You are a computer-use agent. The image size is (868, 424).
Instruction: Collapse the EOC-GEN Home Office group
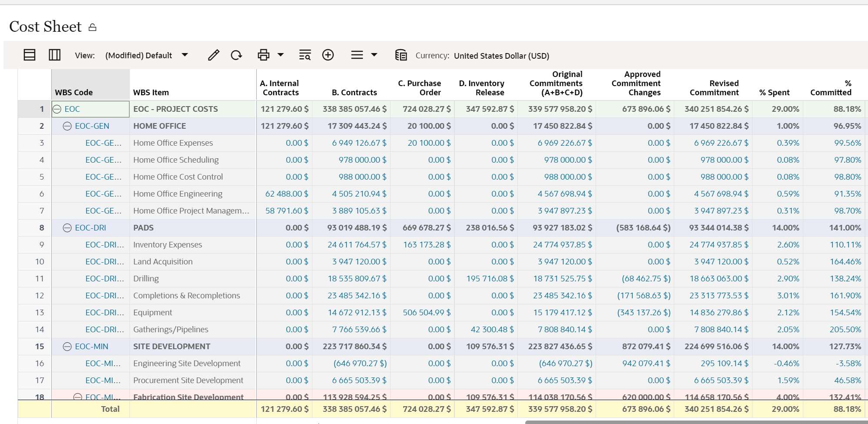pyautogui.click(x=67, y=126)
